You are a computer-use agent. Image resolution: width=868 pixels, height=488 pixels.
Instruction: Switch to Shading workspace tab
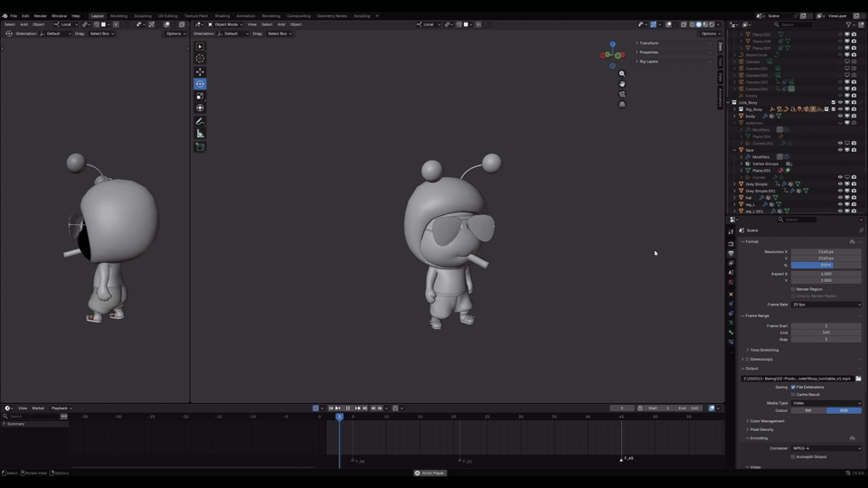click(222, 16)
